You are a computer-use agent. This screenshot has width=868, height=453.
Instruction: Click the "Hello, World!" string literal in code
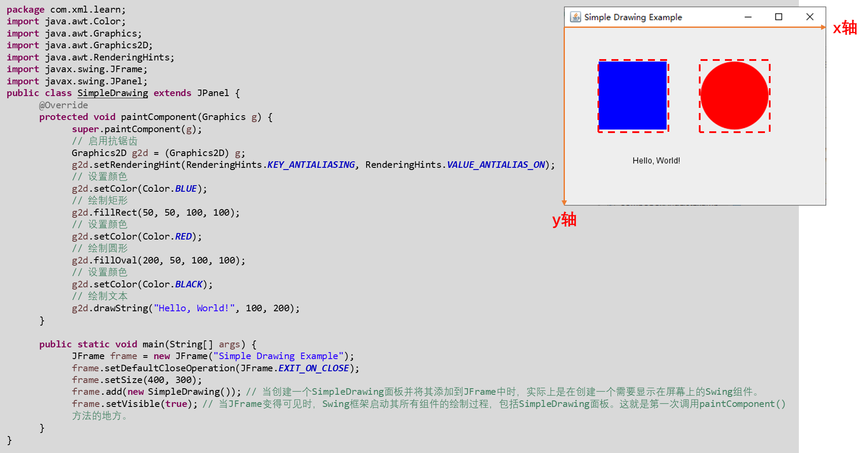click(194, 308)
